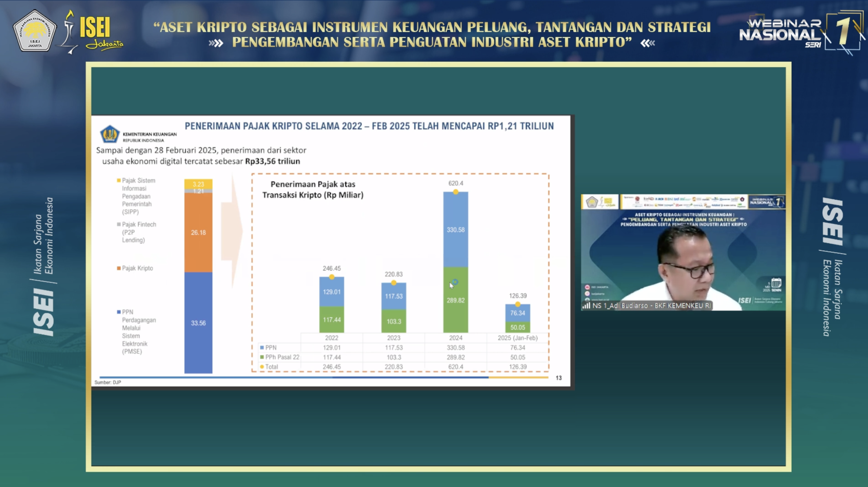The image size is (868, 487).
Task: Open the speaker video thumbnail
Action: [683, 253]
